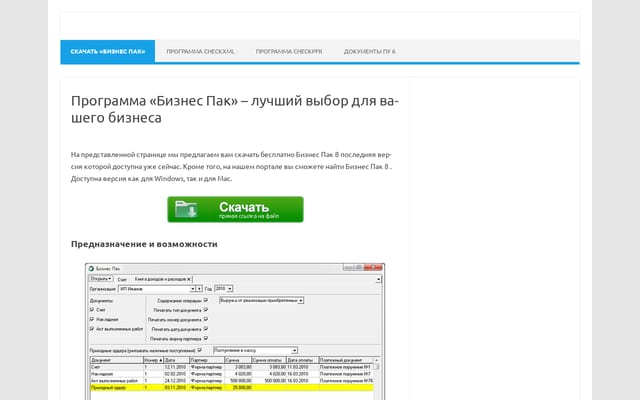Click the date 24.12.2010 cell
This screenshot has width=640, height=400.
click(x=175, y=380)
